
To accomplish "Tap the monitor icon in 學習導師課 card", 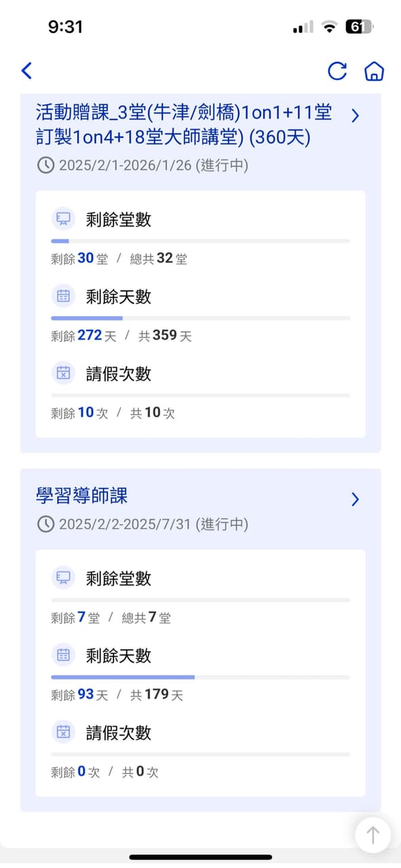I will [63, 578].
